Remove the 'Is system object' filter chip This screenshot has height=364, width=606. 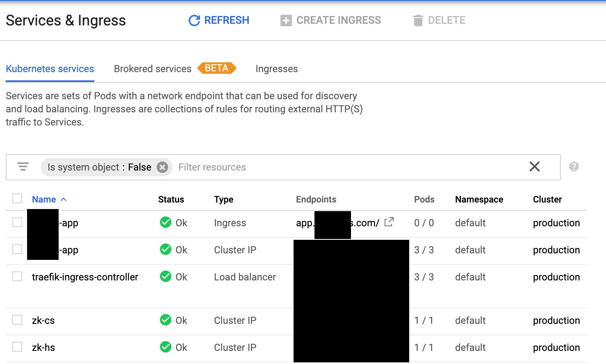[x=163, y=167]
